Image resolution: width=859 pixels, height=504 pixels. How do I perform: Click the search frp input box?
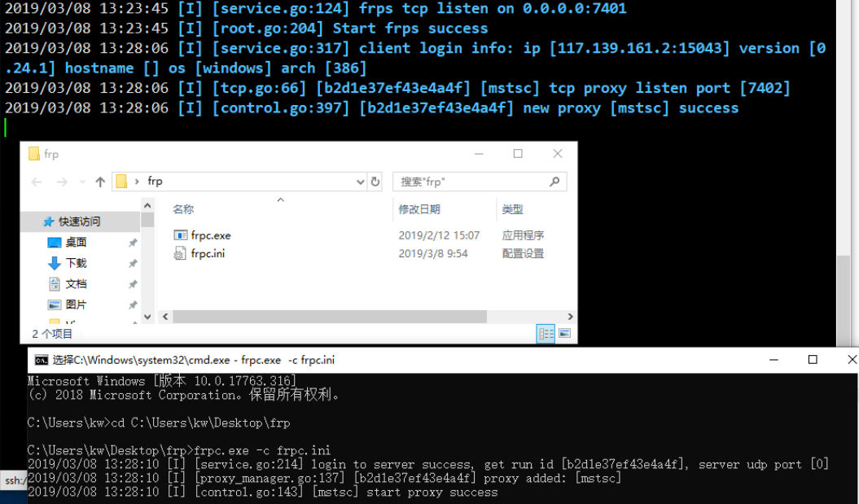[x=480, y=182]
